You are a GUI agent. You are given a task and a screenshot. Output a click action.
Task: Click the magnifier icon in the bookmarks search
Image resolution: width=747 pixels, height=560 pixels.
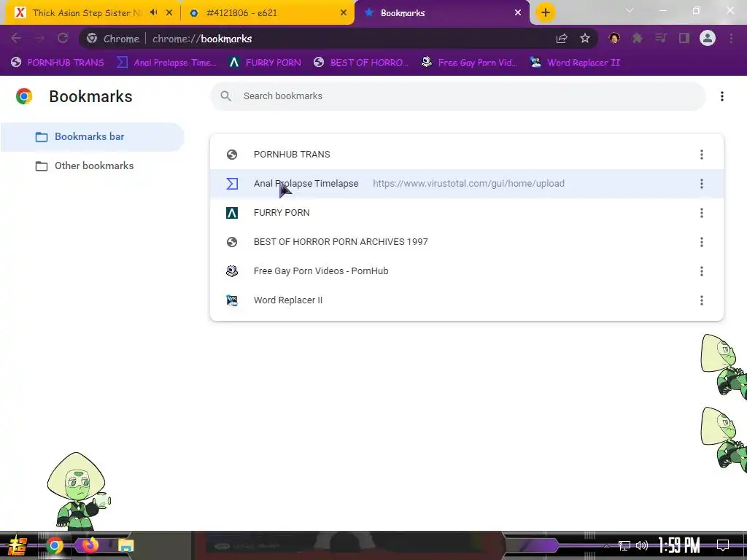pos(226,96)
